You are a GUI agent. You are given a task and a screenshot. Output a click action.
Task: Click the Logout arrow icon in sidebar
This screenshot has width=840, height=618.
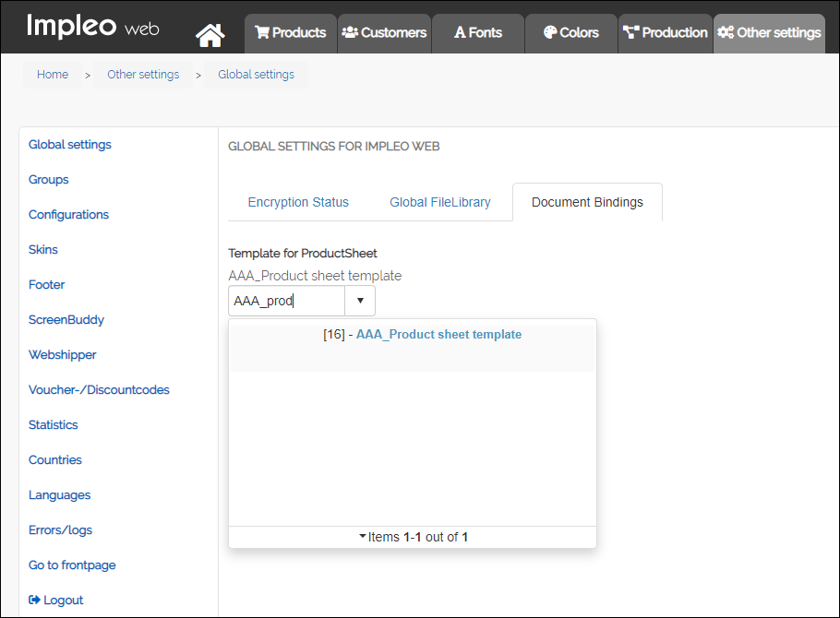[35, 600]
